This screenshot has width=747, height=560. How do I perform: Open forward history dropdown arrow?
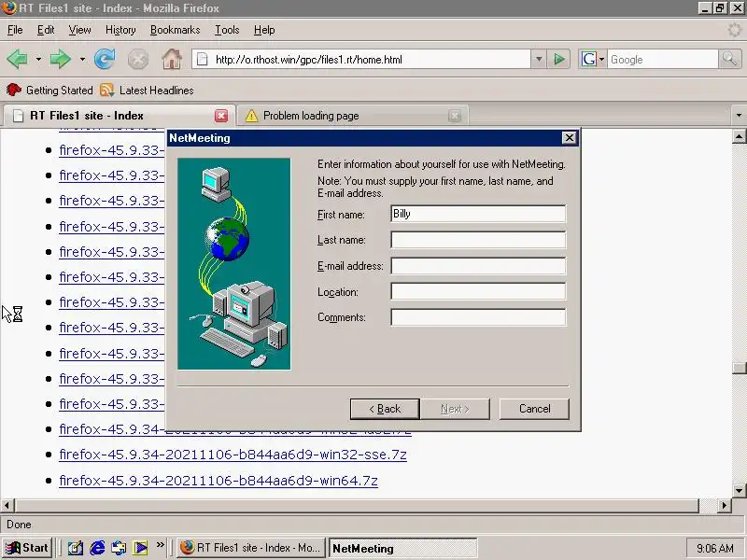pyautogui.click(x=82, y=60)
